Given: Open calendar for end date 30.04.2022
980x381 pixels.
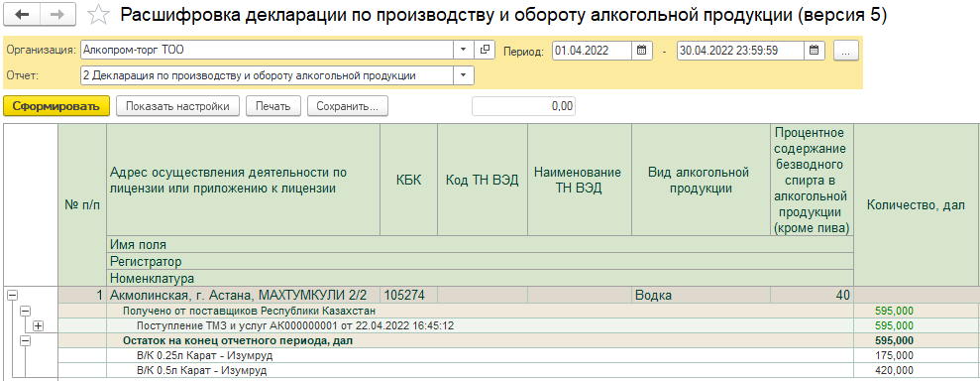Looking at the screenshot, I should pos(814,51).
